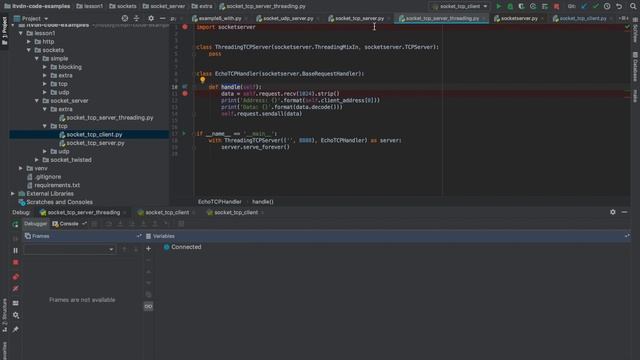Expand the socket_twisted folder
This screenshot has width=640, height=360.
click(x=37, y=160)
